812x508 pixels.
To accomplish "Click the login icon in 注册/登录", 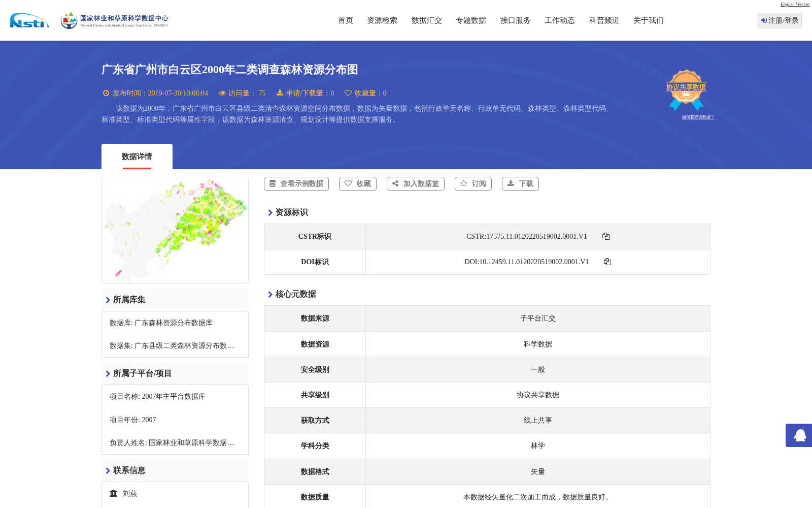I will tap(764, 20).
